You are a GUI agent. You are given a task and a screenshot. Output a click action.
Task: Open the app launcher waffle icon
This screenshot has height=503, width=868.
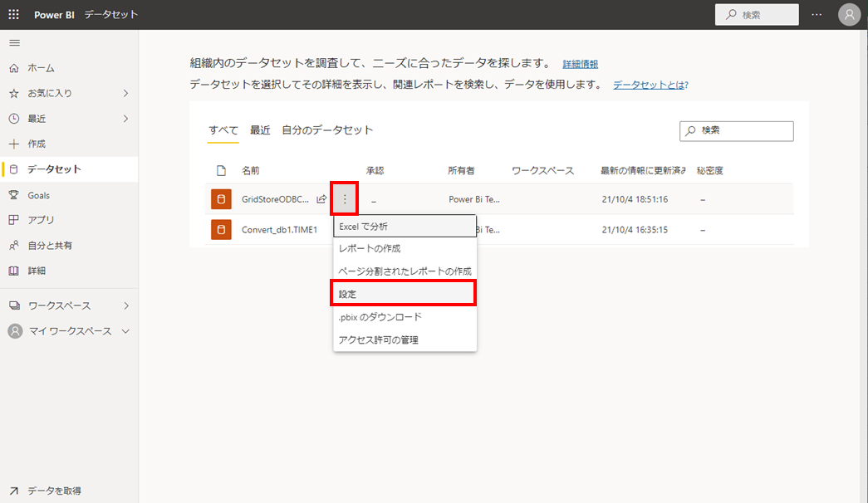point(14,15)
